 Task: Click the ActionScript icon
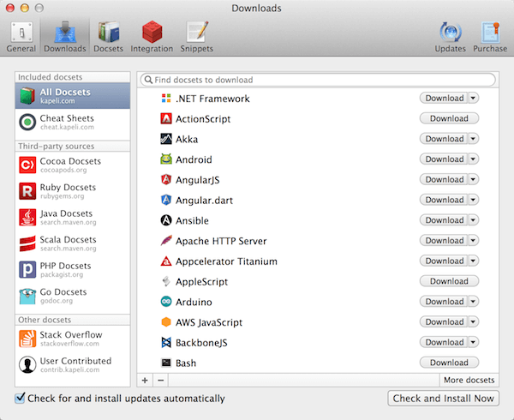(166, 118)
